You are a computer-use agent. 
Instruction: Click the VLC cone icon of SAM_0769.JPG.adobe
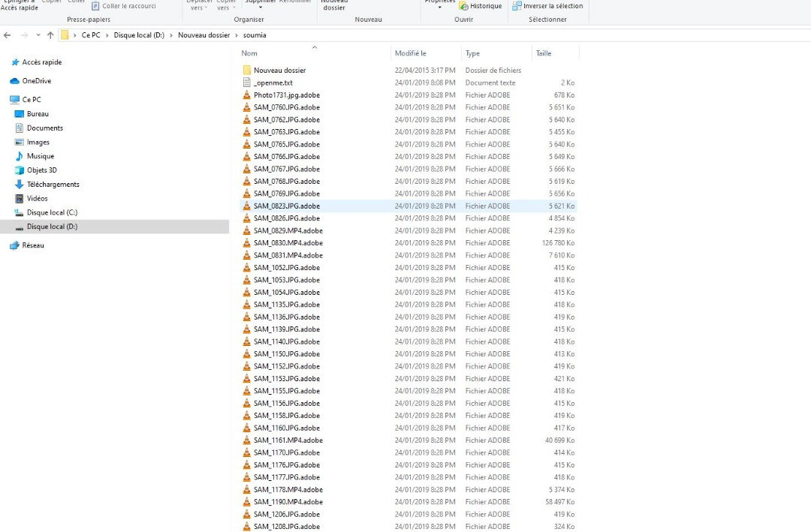coord(247,194)
